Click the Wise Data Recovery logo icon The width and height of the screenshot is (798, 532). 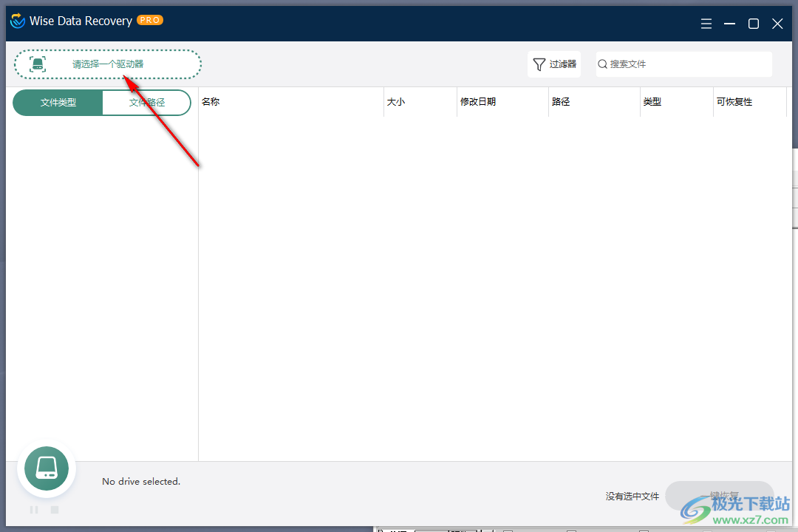[18, 21]
